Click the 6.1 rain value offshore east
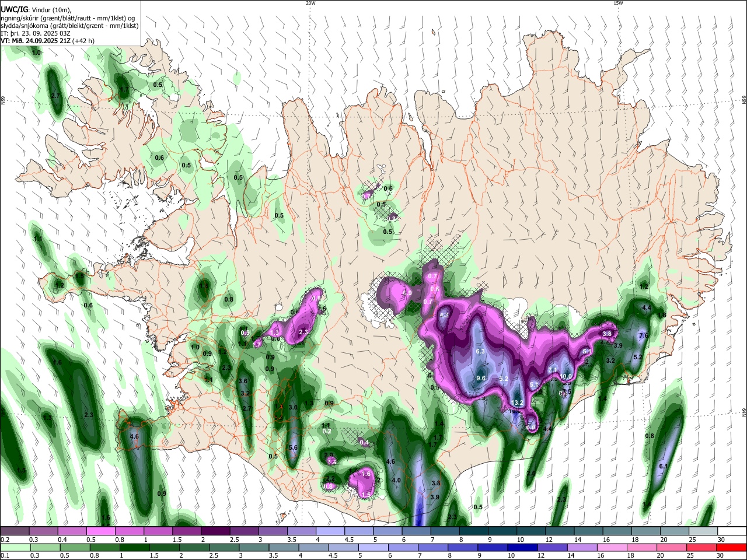 coord(663,466)
